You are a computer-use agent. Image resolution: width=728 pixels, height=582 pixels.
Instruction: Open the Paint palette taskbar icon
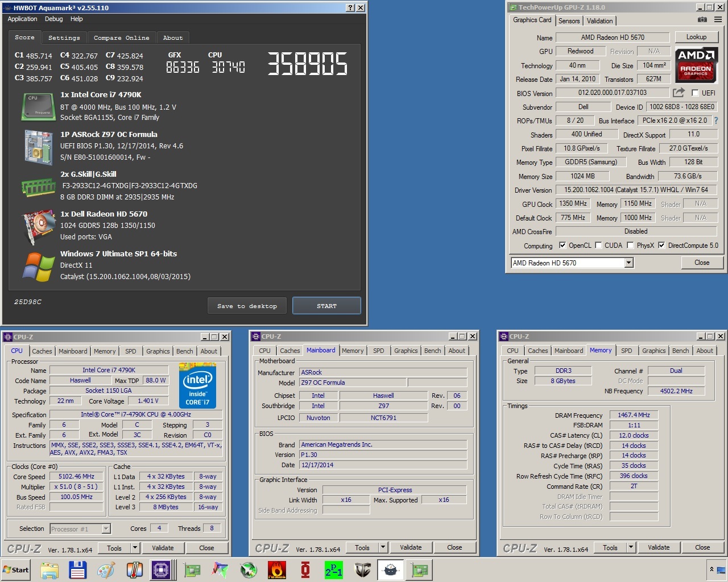pyautogui.click(x=106, y=570)
